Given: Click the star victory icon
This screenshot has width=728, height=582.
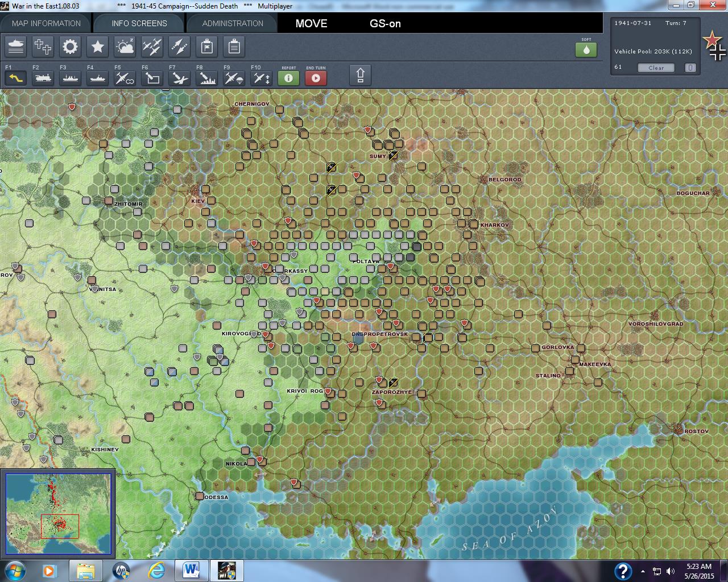Looking at the screenshot, I should (98, 47).
